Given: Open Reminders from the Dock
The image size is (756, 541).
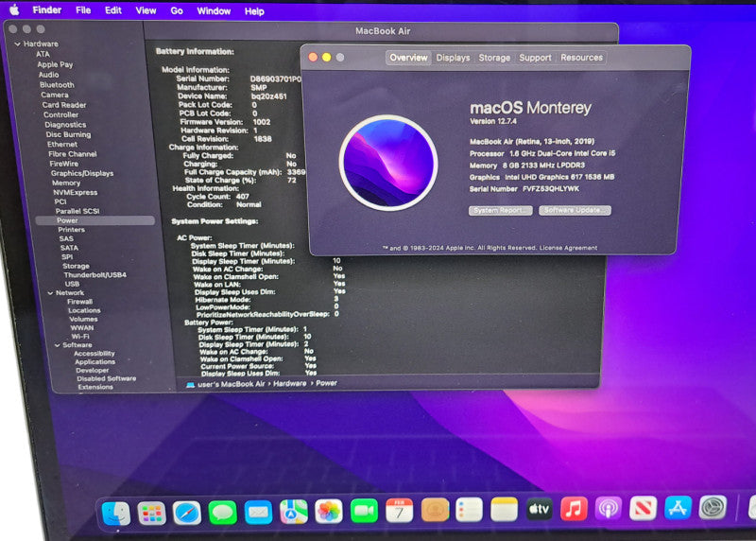Looking at the screenshot, I should 469,510.
